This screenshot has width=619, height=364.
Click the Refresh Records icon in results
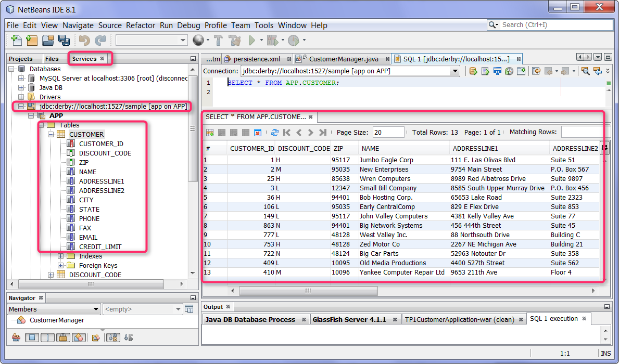pyautogui.click(x=275, y=133)
